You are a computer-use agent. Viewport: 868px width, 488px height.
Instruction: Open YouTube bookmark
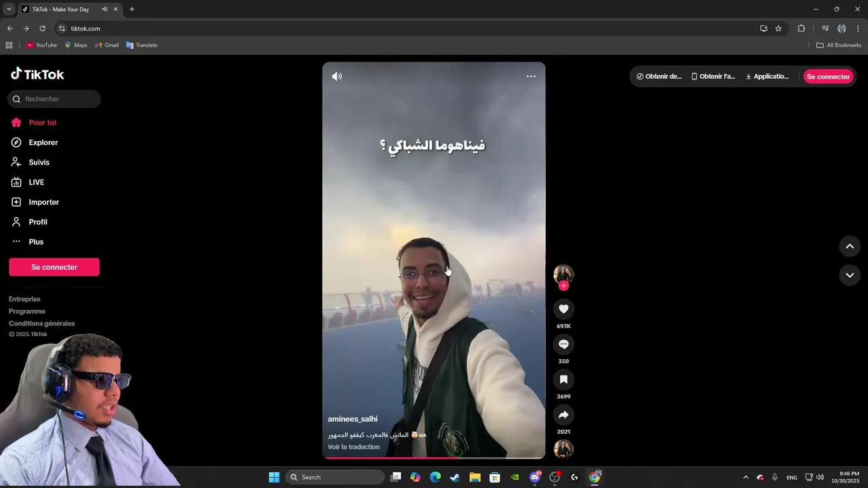41,45
